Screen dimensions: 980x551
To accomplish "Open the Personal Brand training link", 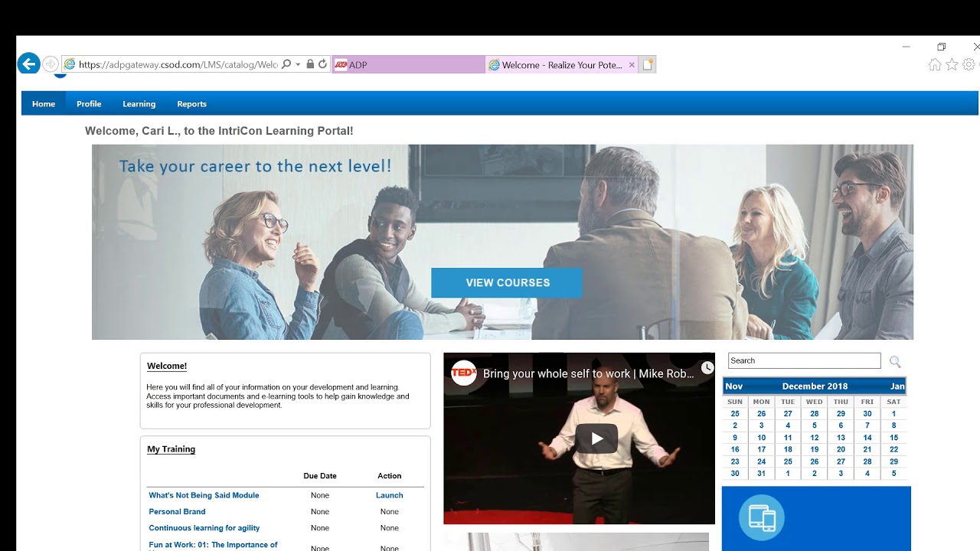I will (177, 512).
